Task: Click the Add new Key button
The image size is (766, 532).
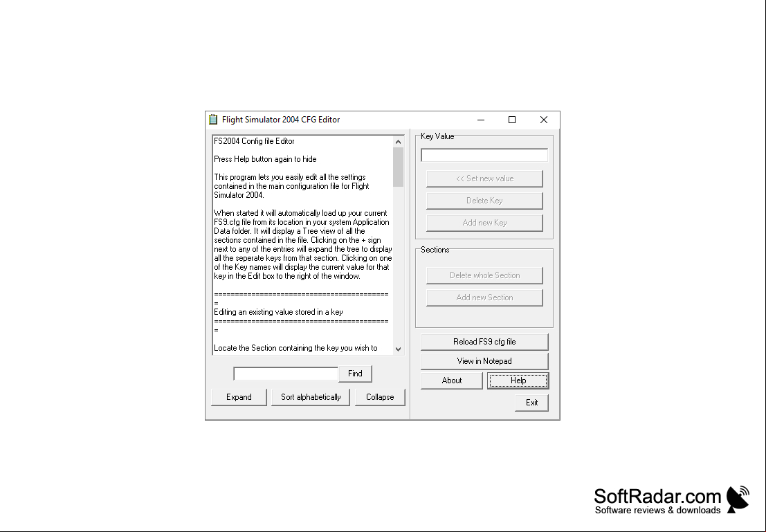Action: coord(484,223)
